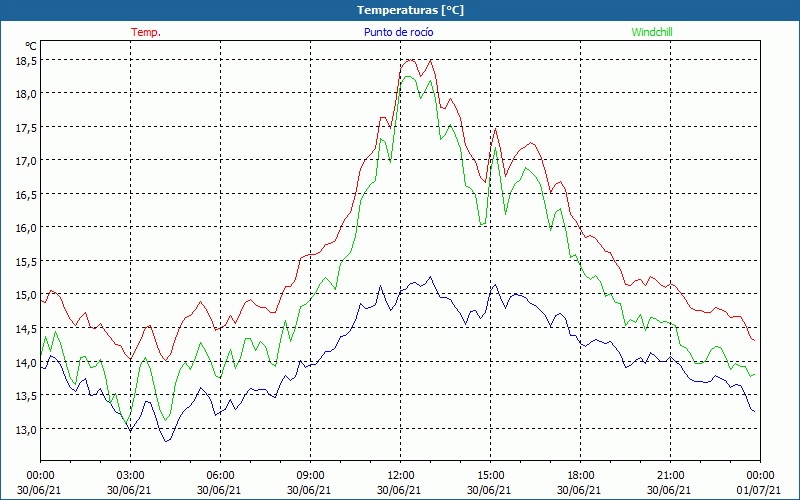Click the 18,5 value on the y-axis
800x500 pixels.
[26, 61]
